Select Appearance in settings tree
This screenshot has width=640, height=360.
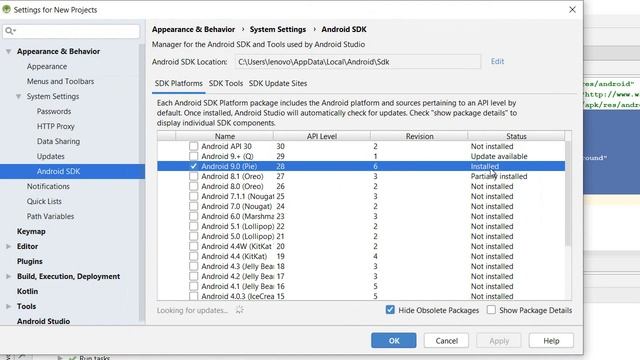(47, 67)
